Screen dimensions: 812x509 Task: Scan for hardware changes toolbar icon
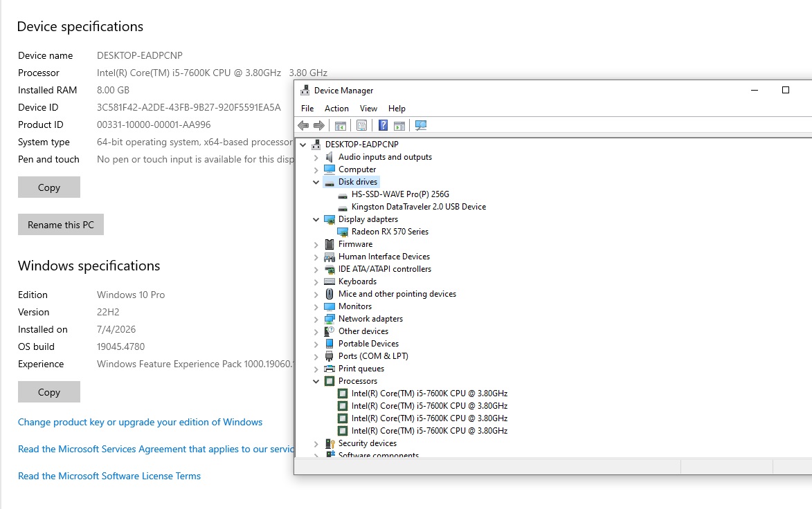(x=420, y=125)
